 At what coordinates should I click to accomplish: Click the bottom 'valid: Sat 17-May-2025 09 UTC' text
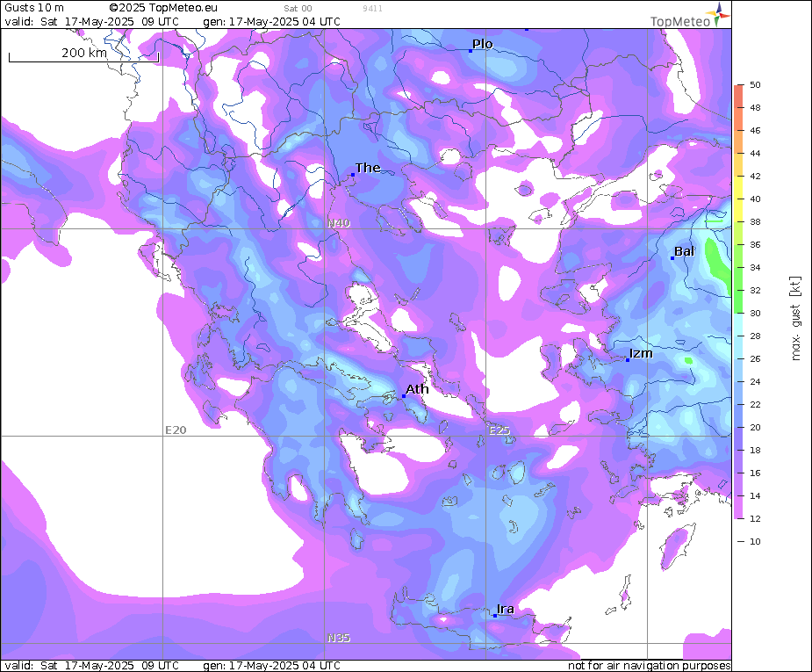coord(91,665)
